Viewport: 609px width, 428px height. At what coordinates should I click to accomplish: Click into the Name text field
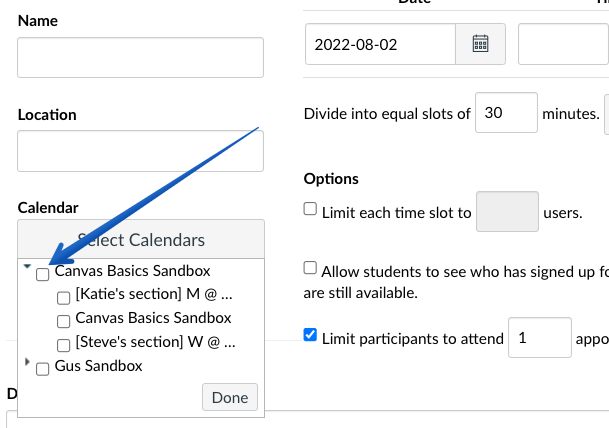[141, 57]
